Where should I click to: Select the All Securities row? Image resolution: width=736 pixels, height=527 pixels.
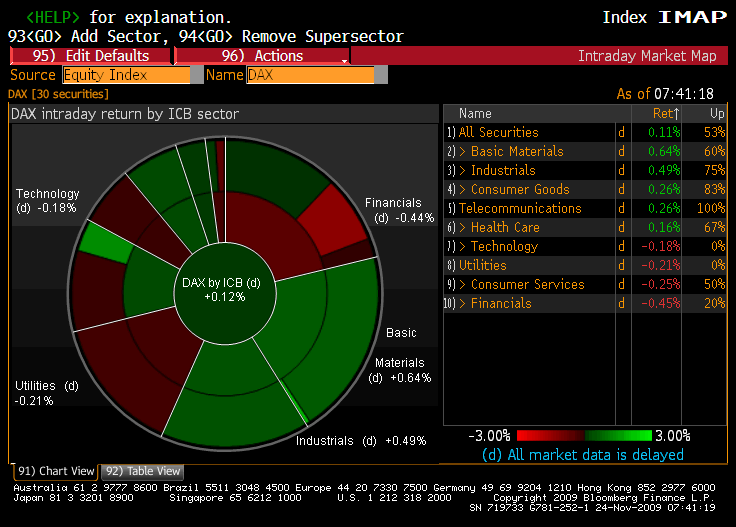tap(498, 132)
